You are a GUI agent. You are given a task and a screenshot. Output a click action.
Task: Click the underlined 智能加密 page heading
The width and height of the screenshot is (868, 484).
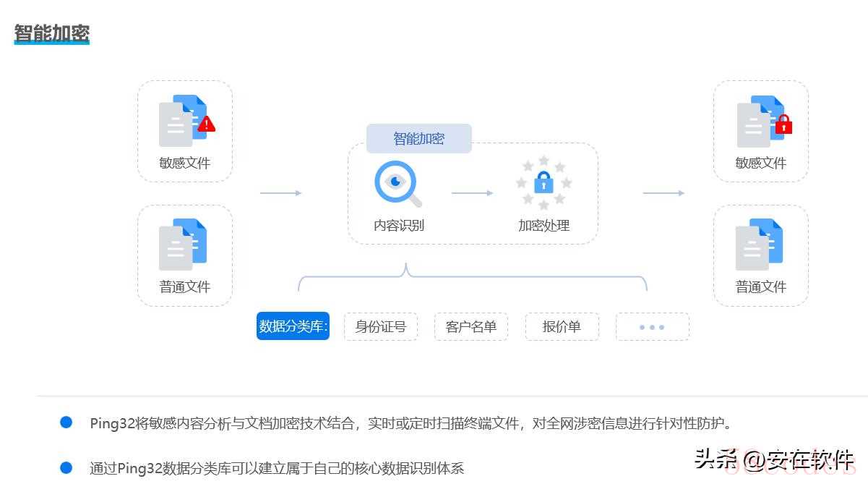[51, 33]
